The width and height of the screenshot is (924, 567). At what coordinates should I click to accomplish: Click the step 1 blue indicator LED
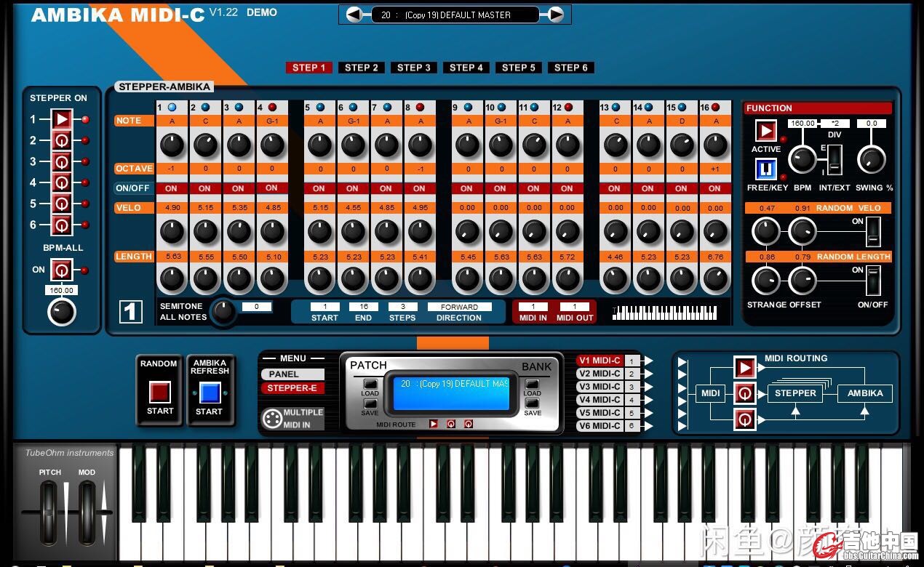pos(172,107)
